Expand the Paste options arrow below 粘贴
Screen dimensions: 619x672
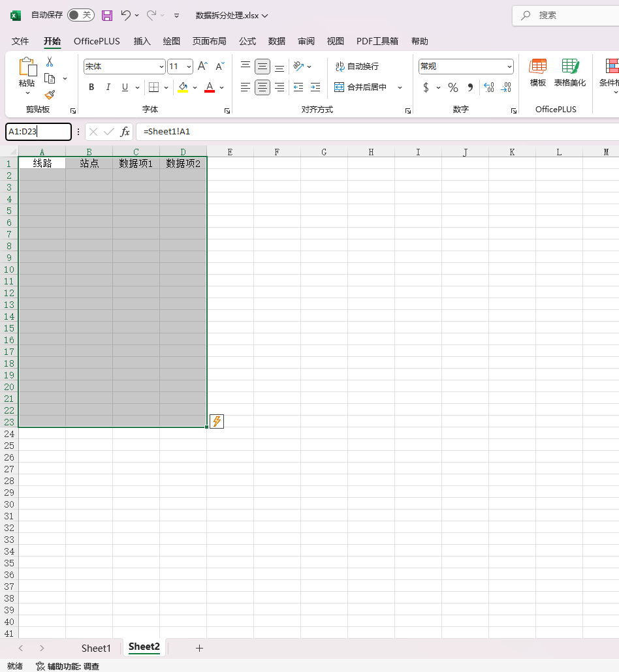pos(27,93)
